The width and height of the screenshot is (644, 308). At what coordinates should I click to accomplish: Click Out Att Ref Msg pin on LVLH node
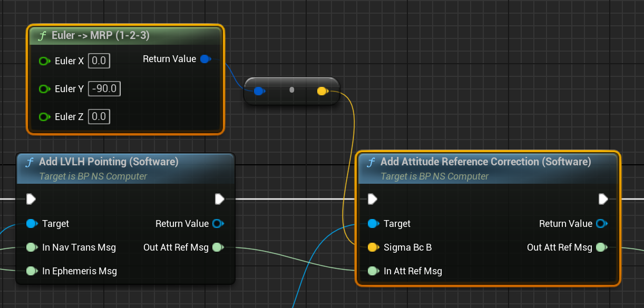click(x=218, y=247)
